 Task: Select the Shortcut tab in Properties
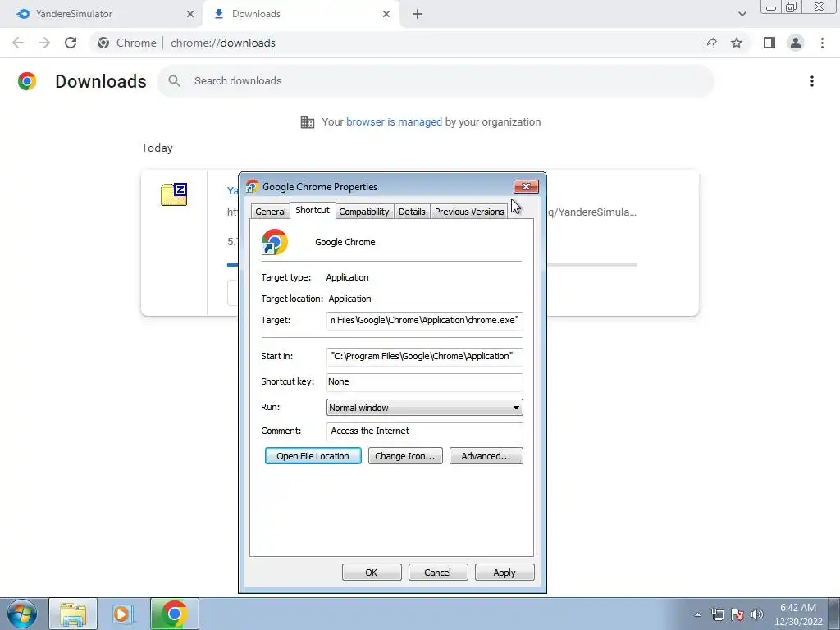coord(313,210)
